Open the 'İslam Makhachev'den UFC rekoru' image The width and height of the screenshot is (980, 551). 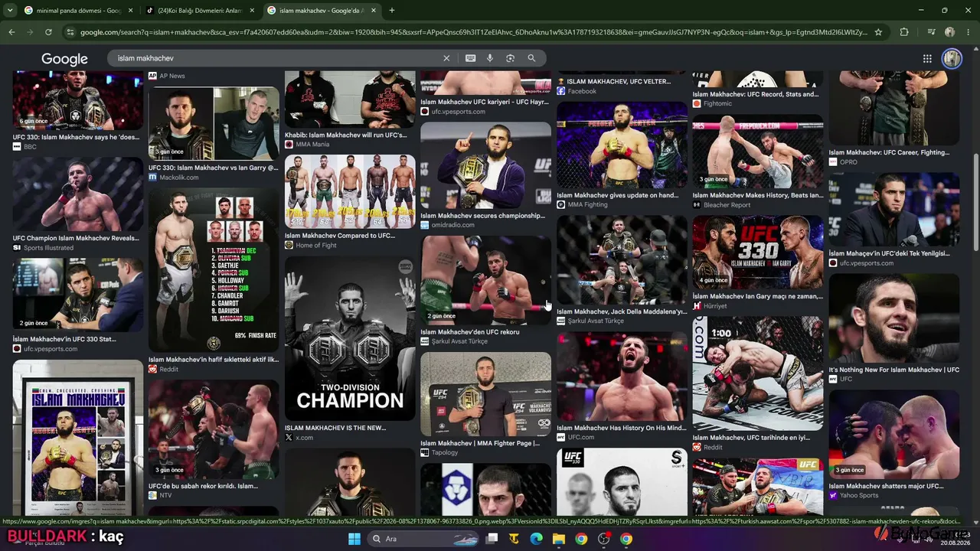point(485,280)
